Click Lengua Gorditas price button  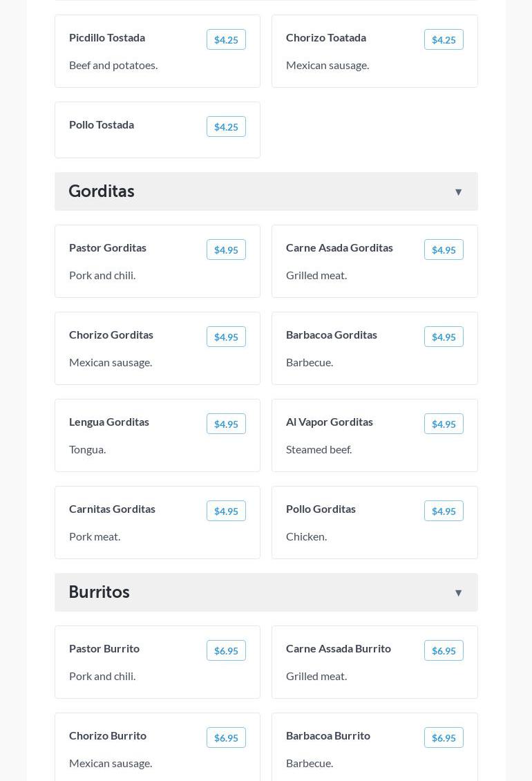(226, 424)
